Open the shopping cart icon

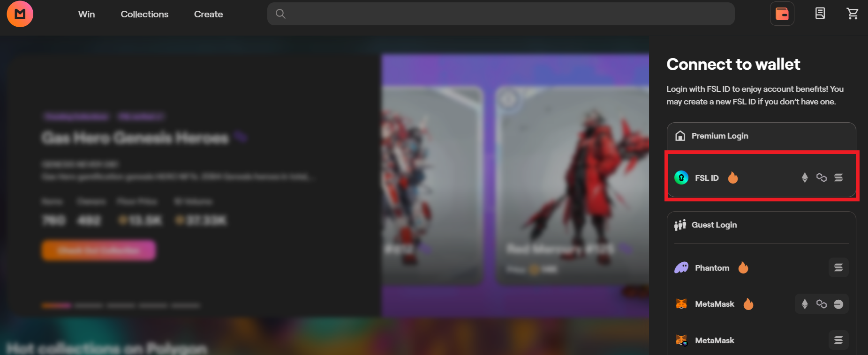(x=853, y=14)
